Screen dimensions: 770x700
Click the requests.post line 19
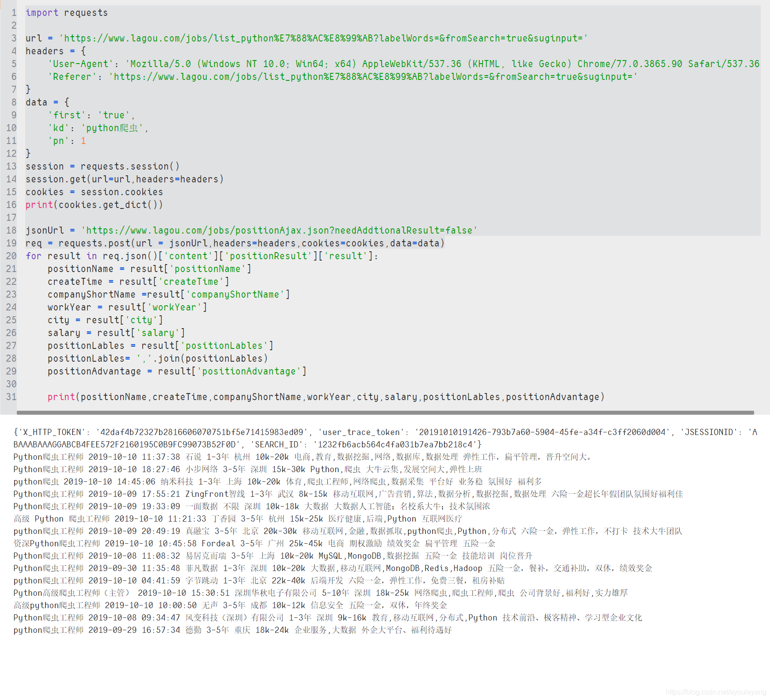click(235, 243)
